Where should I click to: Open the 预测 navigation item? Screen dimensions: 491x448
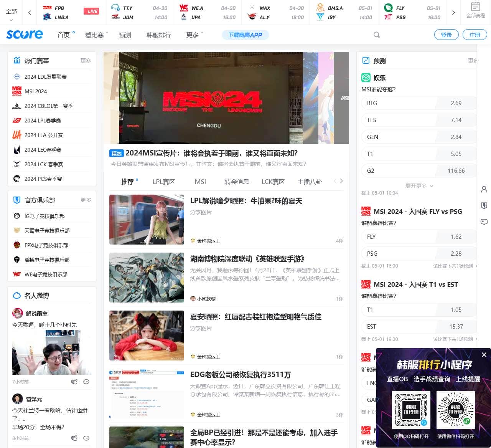pos(125,35)
